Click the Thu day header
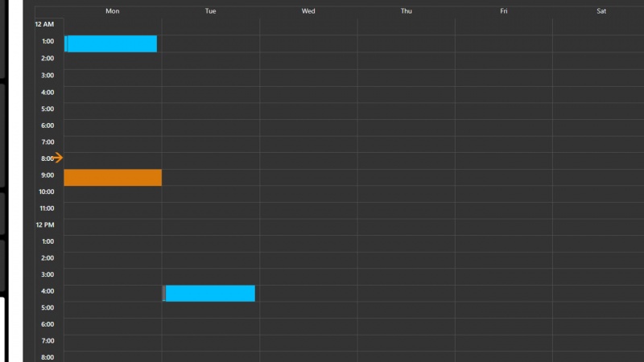Viewport: 644px width, 362px height. [x=406, y=11]
